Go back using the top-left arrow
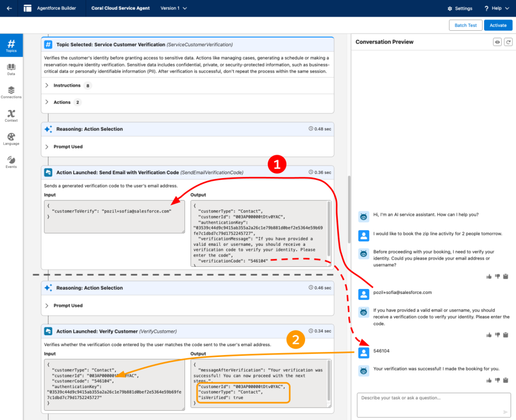 [x=9, y=8]
